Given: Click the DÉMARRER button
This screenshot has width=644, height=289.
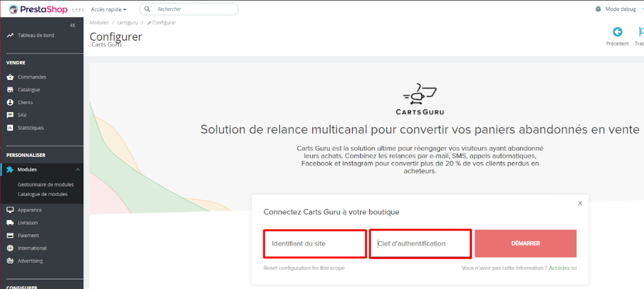Looking at the screenshot, I should [x=526, y=243].
